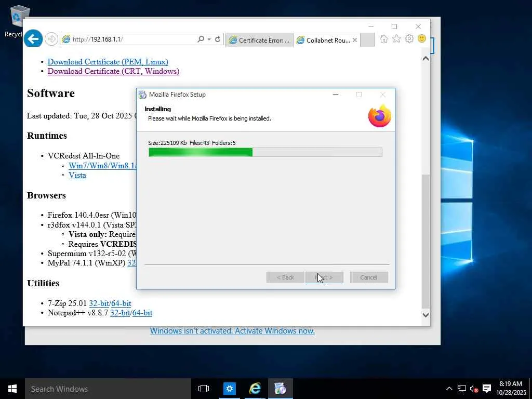This screenshot has height=399, width=532.
Task: Open Firefox Setup taskbar icon
Action: click(x=280, y=389)
